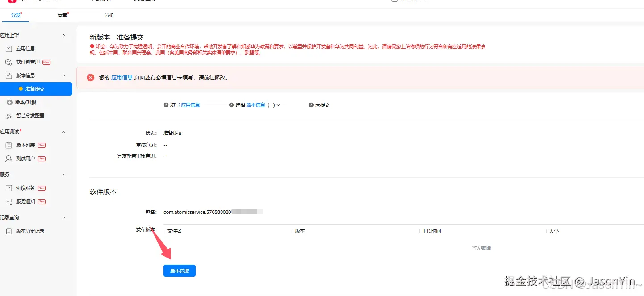Switch to the 分发 tab
The image size is (644, 296).
point(16,15)
